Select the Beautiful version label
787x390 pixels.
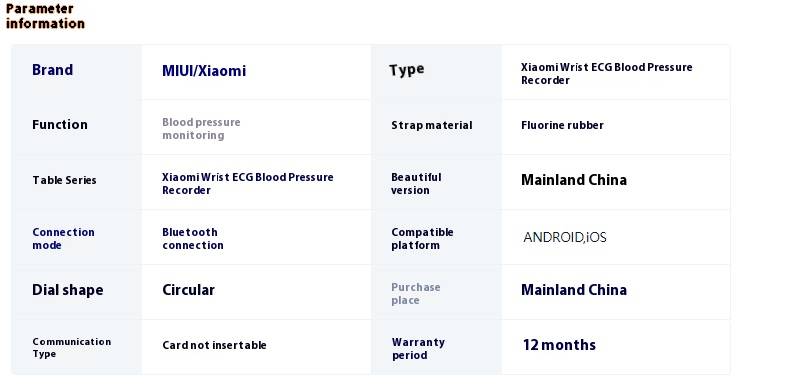pos(417,184)
